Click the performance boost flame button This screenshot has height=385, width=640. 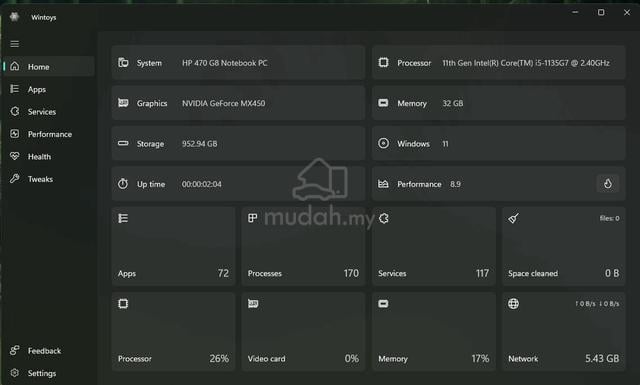[608, 184]
